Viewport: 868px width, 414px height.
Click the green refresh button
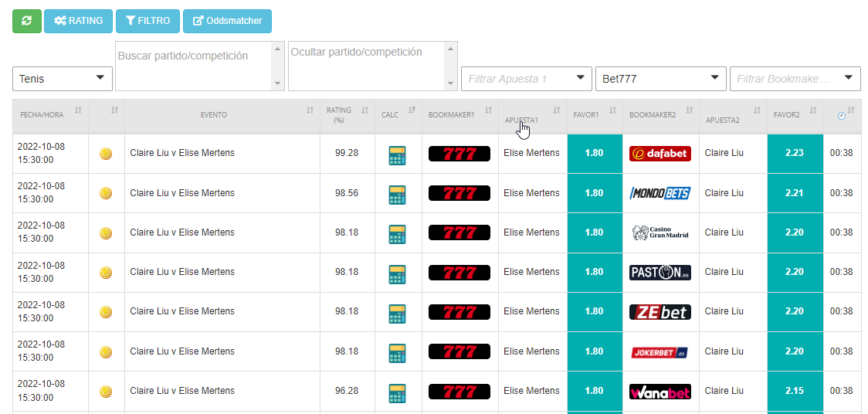coord(27,21)
